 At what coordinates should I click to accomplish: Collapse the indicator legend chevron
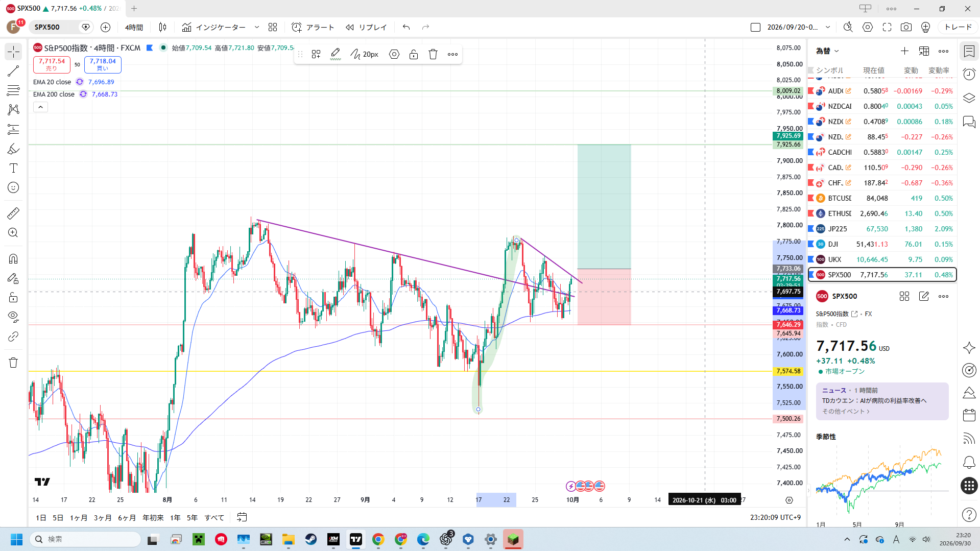coord(40,107)
